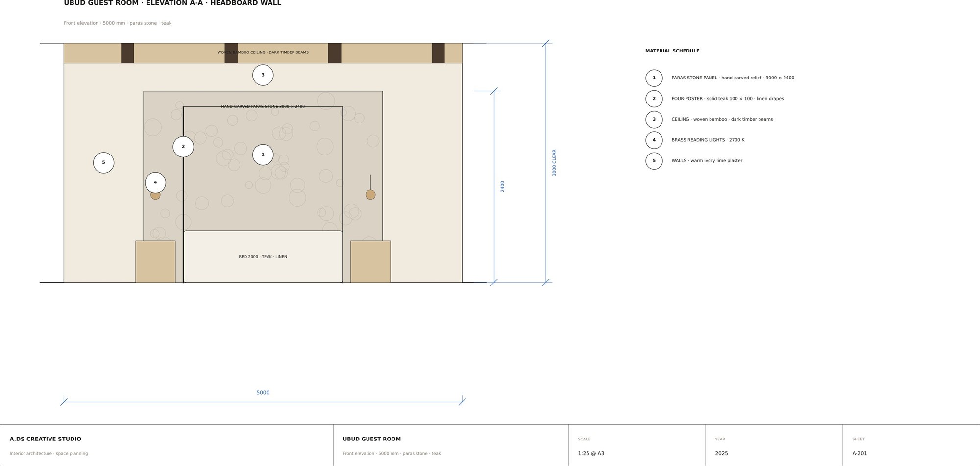Image resolution: width=980 pixels, height=466 pixels.
Task: Click the right brass reading light pendant
Action: pyautogui.click(x=370, y=194)
